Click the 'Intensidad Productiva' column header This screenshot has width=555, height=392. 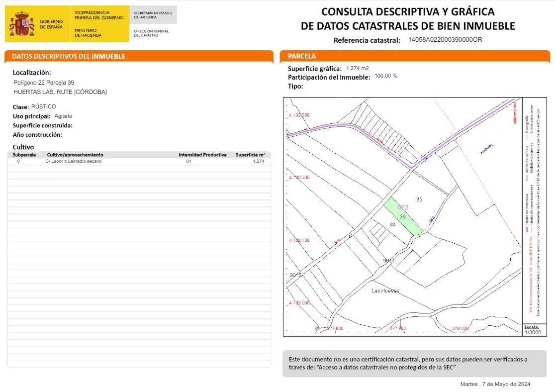tap(202, 155)
